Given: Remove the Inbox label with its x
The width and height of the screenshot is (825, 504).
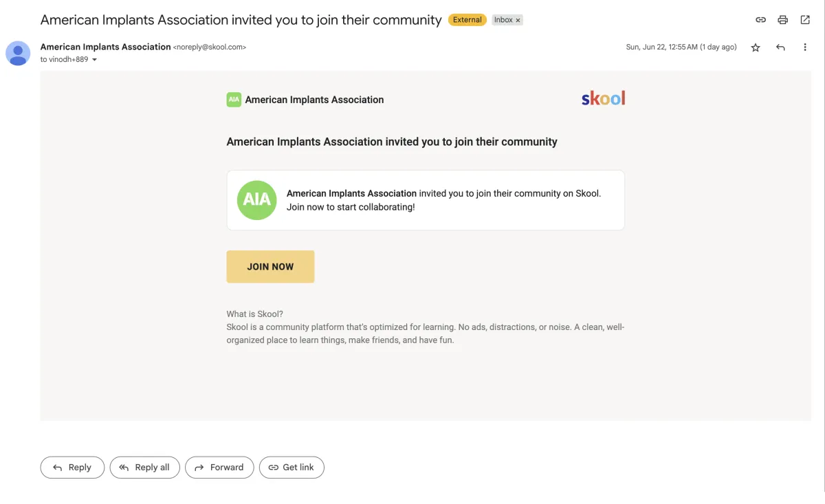Looking at the screenshot, I should tap(518, 20).
